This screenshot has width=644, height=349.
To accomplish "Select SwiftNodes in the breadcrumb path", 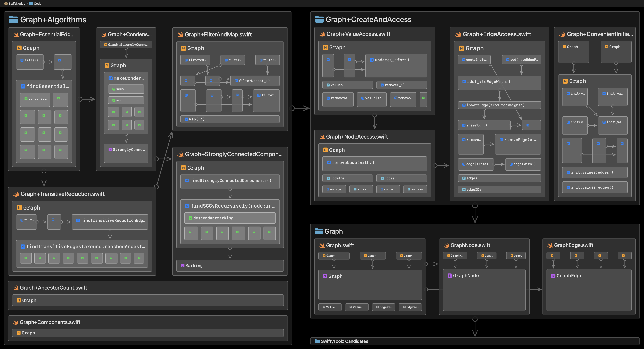I will pyautogui.click(x=17, y=4).
